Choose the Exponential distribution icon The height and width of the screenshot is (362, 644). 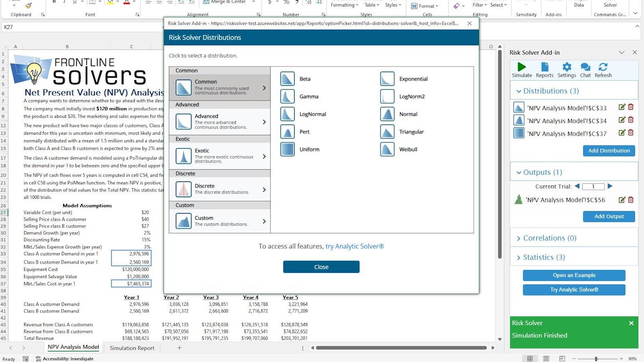coord(387,79)
